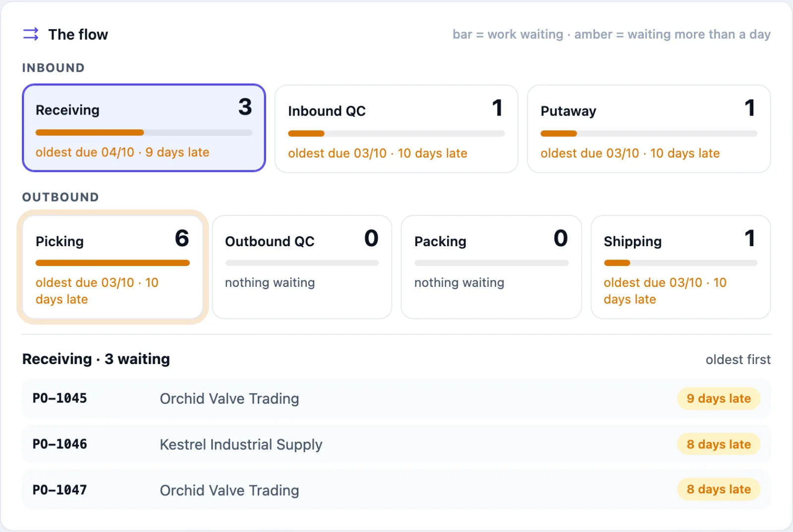This screenshot has width=793, height=532.
Task: Click the count 6 on Picking card
Action: point(182,238)
